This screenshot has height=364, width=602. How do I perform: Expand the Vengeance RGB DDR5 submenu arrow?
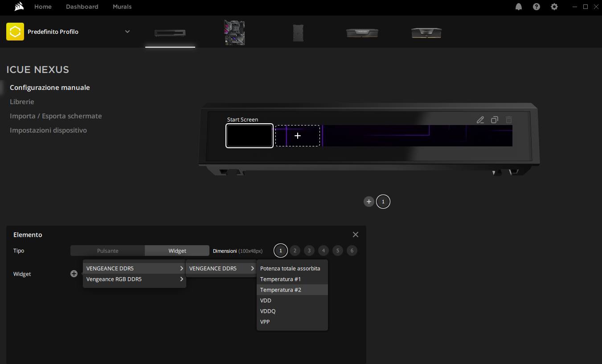181,279
